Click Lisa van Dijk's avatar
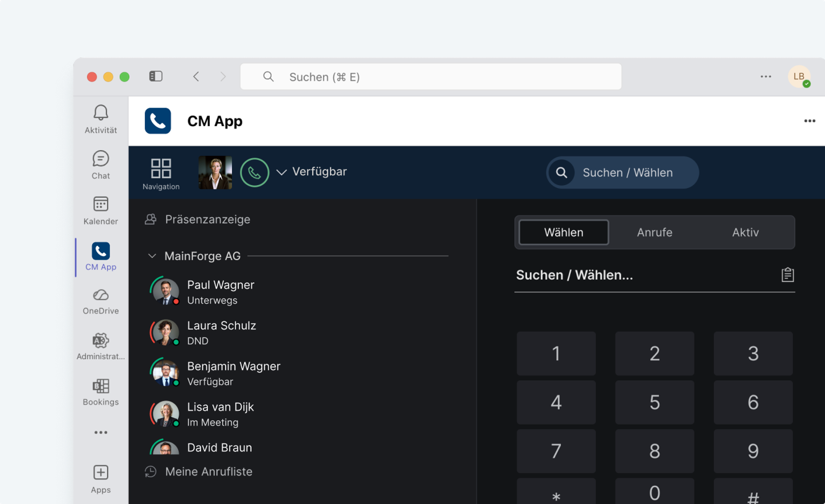 (165, 414)
